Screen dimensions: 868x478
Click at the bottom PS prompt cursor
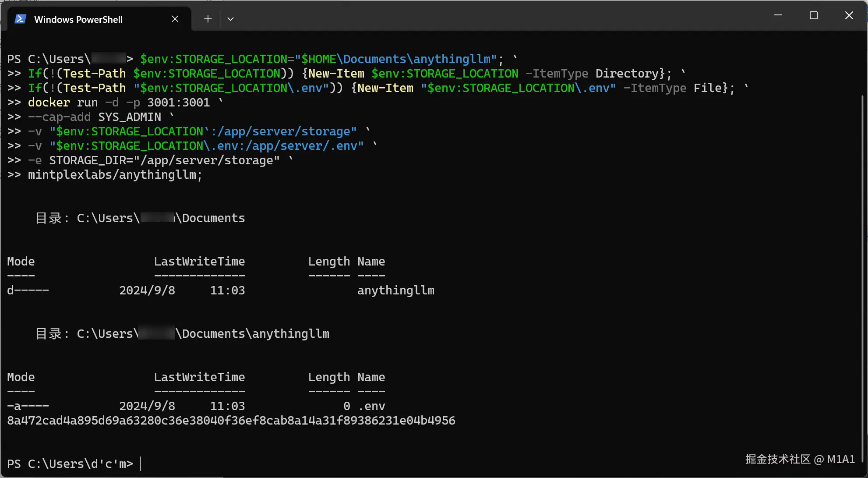(141, 464)
